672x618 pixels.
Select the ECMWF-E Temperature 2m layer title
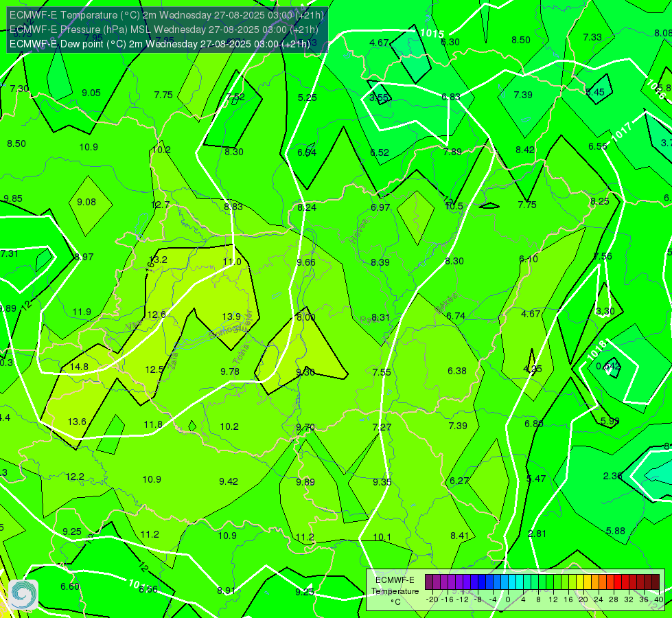(166, 15)
